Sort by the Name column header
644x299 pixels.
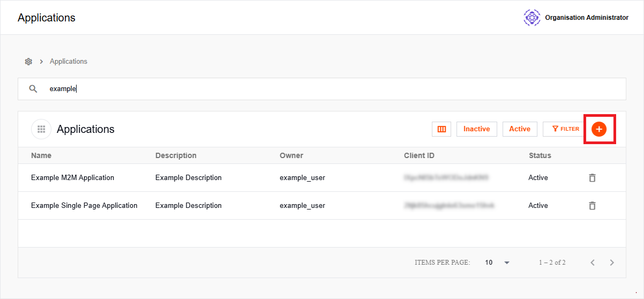(x=41, y=155)
